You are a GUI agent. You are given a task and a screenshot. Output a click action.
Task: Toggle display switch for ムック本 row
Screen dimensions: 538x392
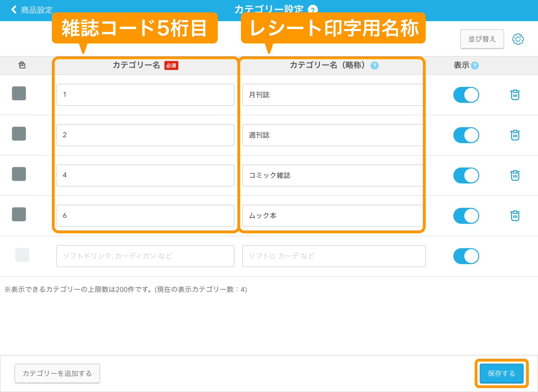click(x=466, y=216)
